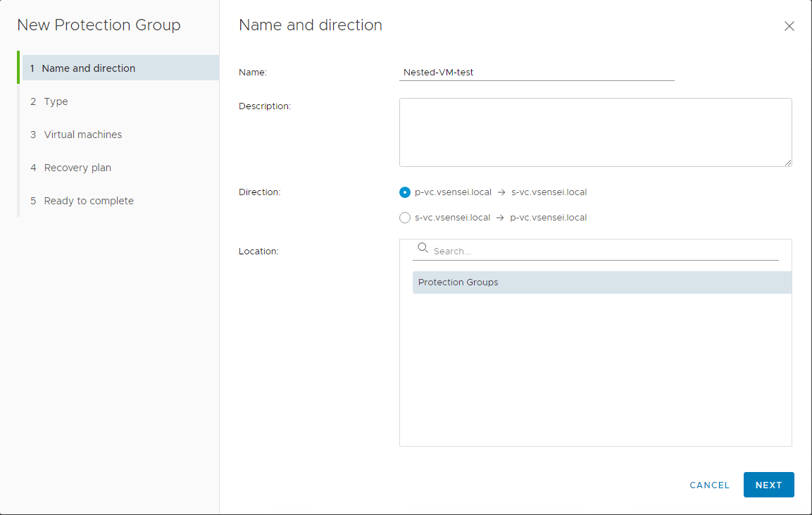Image resolution: width=812 pixels, height=515 pixels.
Task: Click the magnifier icon in Location search
Action: pos(423,248)
